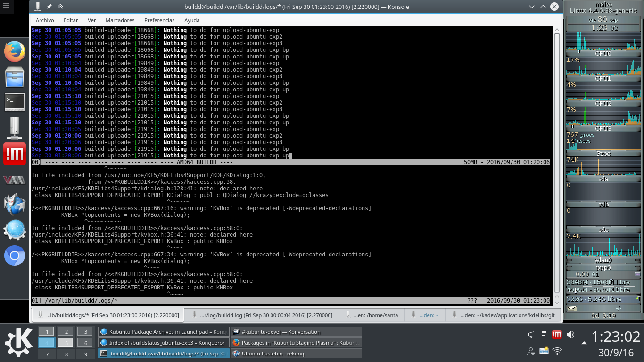Screen dimensions: 644x362
Task: Open the file manager dock icon
Action: pos(15,77)
